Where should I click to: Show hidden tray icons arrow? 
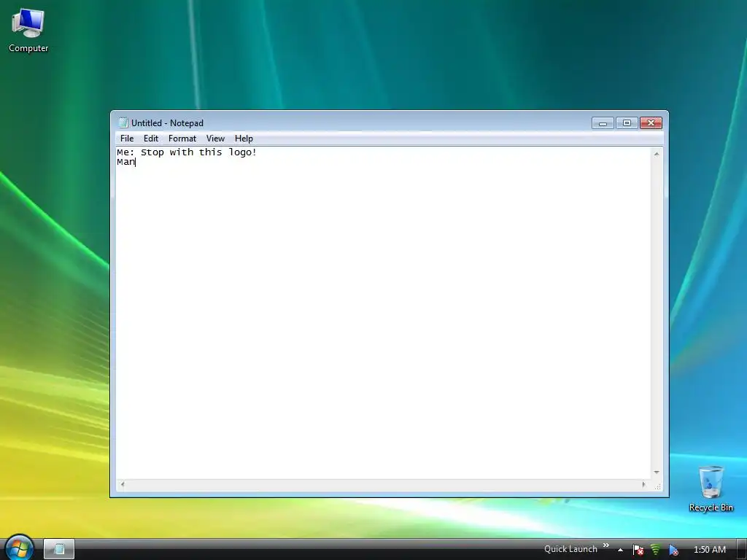[620, 550]
